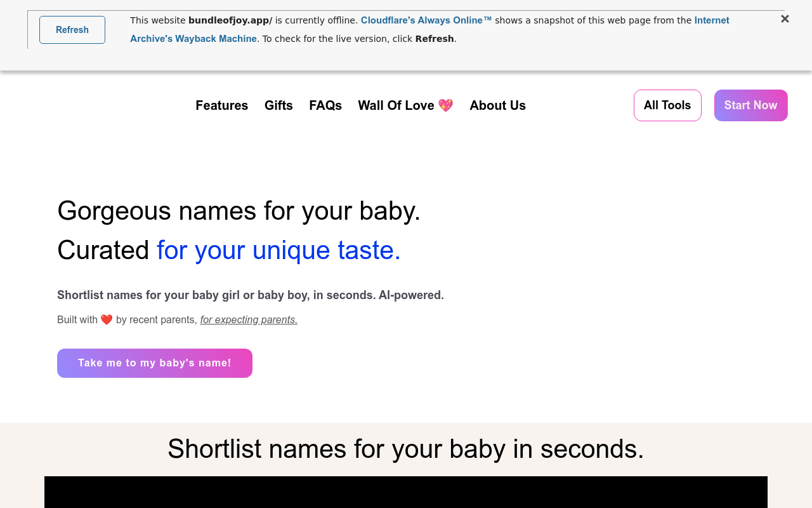Navigate to FAQs

click(325, 105)
